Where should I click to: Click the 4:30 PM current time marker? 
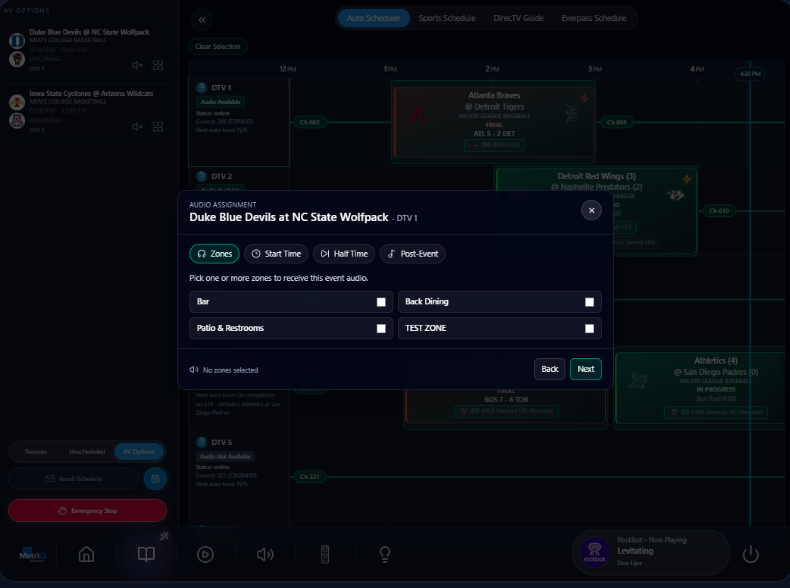click(750, 74)
